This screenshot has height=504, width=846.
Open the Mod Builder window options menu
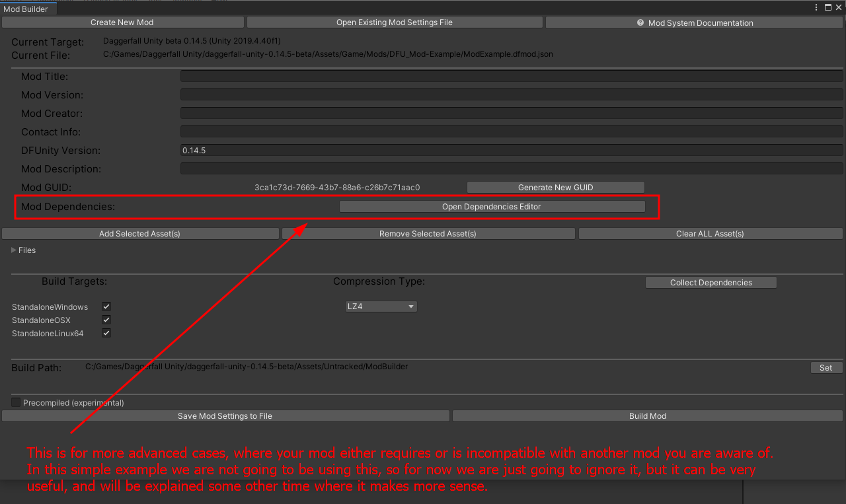[817, 7]
